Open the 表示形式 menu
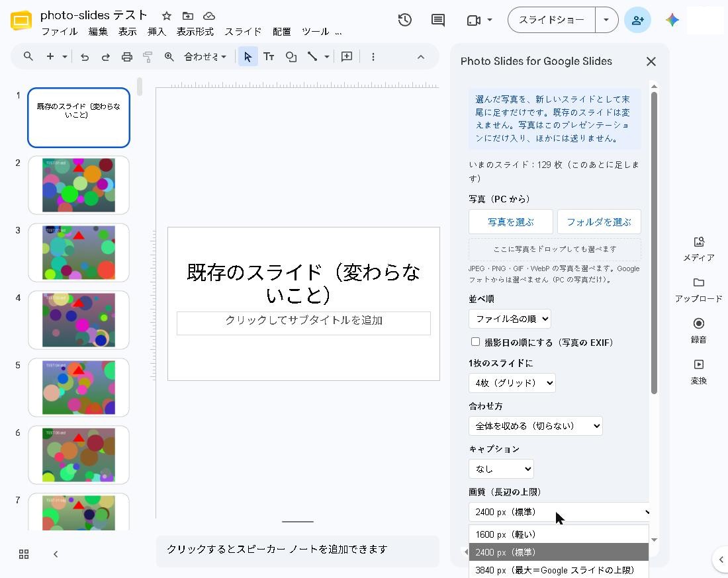The image size is (728, 578). (195, 32)
